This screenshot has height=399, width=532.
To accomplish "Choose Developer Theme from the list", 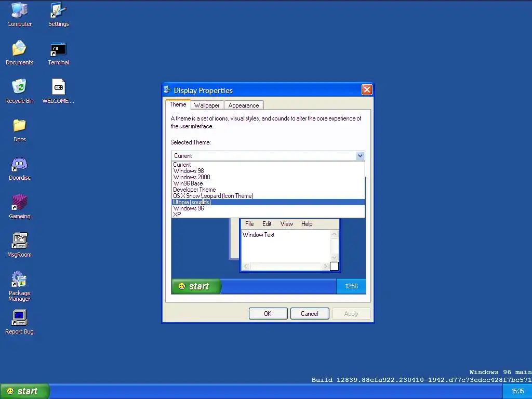I will pyautogui.click(x=268, y=190).
